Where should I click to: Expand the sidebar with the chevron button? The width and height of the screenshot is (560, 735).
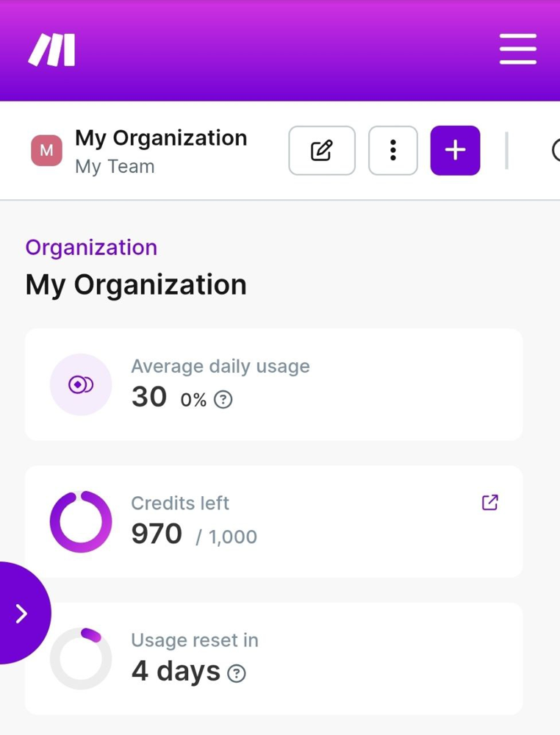(x=22, y=614)
